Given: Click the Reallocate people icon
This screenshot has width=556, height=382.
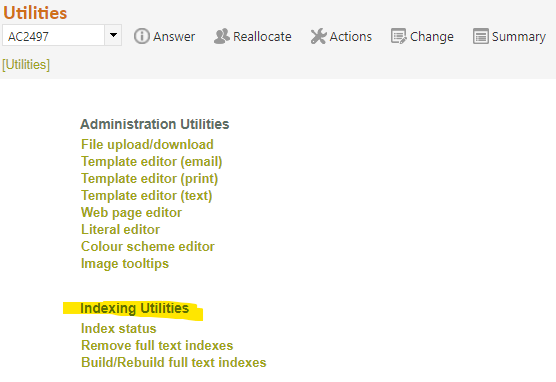Looking at the screenshot, I should (222, 36).
